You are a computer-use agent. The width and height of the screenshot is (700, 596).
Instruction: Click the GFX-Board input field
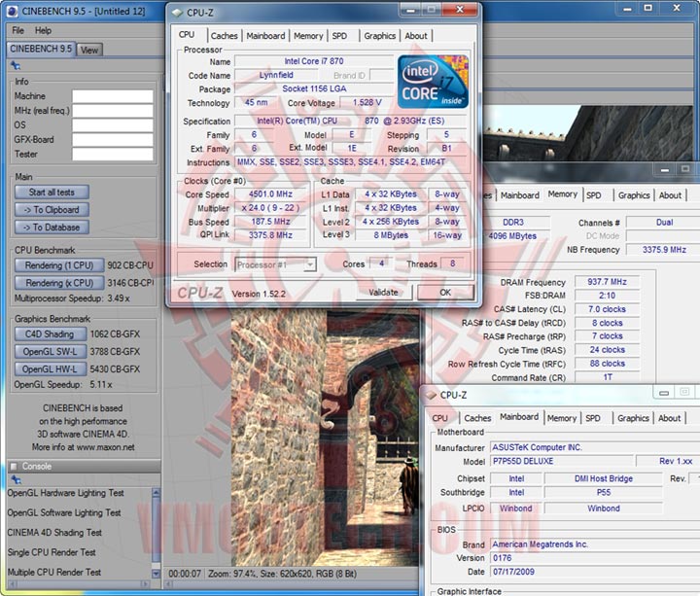coord(113,140)
